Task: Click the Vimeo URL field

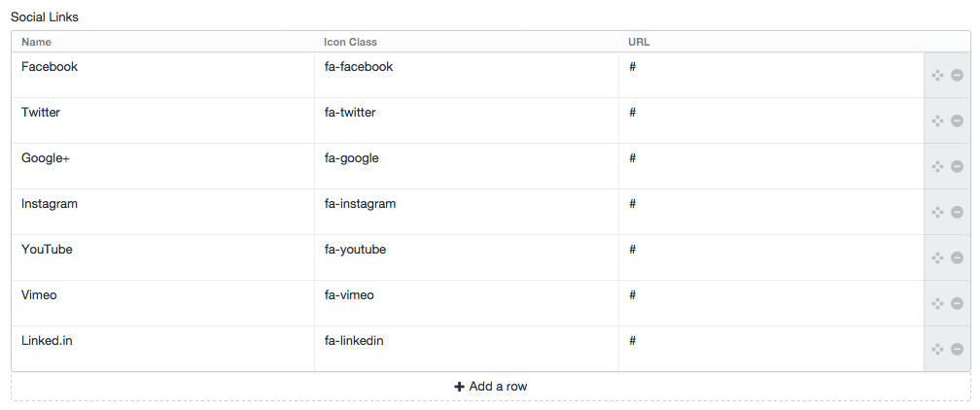Action: (771, 303)
